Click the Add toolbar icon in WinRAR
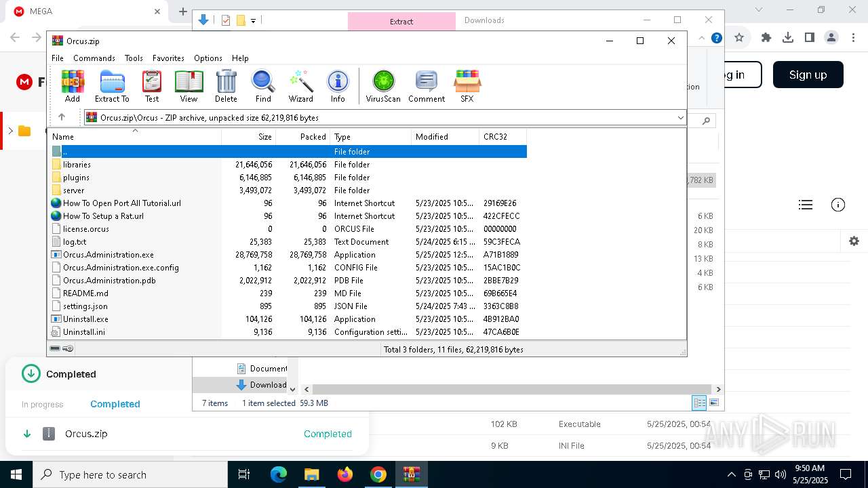Viewport: 868px width, 488px height. pos(73,86)
